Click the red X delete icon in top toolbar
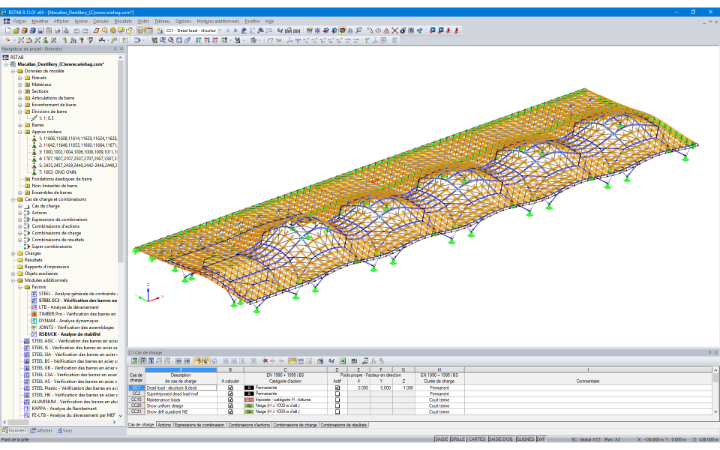Image resolution: width=720 pixels, height=450 pixels. (x=394, y=31)
